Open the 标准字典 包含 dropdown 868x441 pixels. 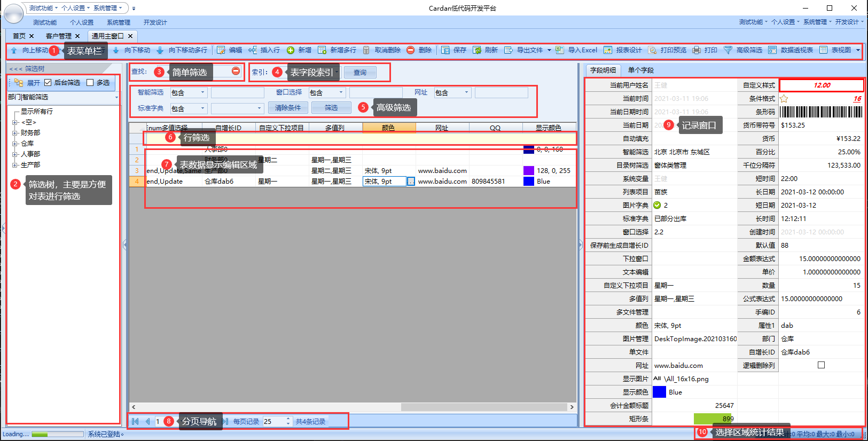[202, 108]
